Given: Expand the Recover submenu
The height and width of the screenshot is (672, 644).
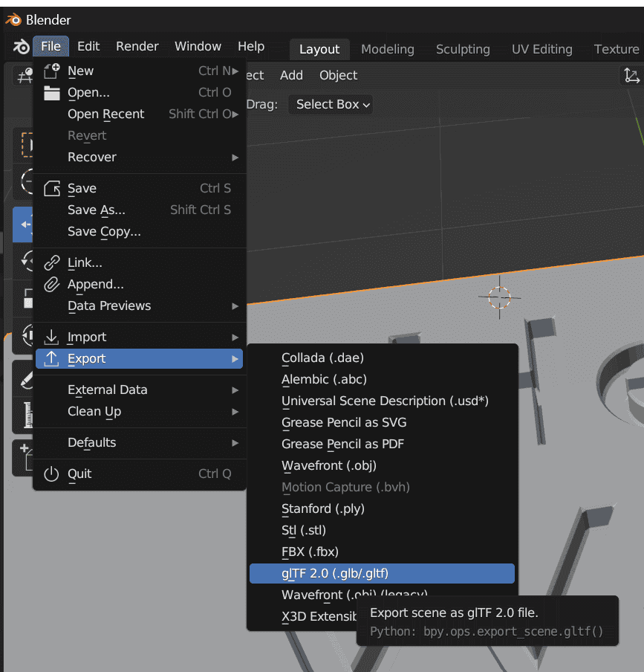Looking at the screenshot, I should [140, 158].
